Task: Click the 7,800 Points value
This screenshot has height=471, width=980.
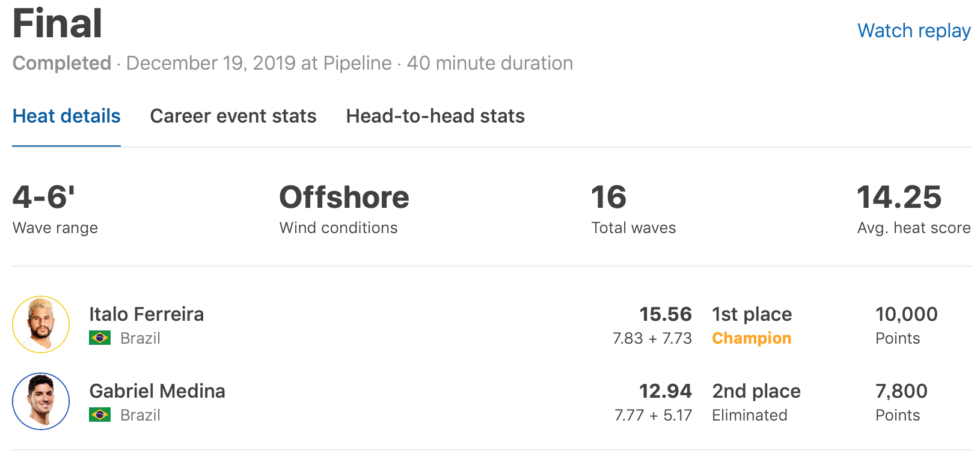Action: click(901, 391)
